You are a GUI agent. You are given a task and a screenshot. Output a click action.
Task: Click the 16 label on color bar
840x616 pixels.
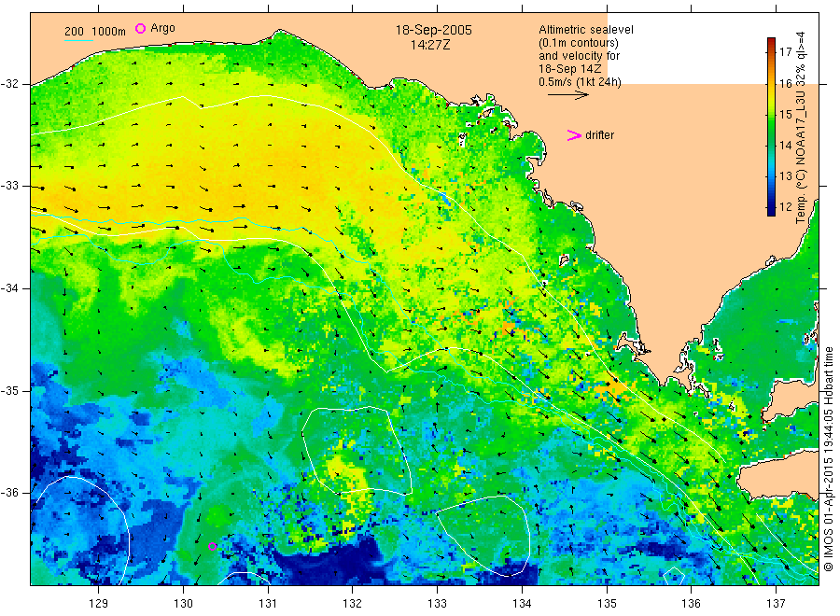pos(785,83)
